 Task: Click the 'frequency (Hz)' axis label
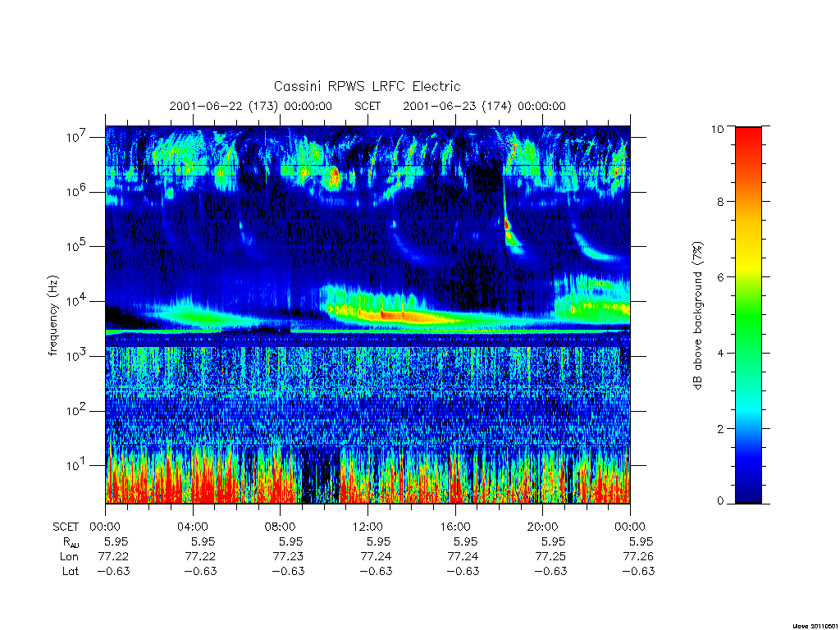tap(52, 316)
